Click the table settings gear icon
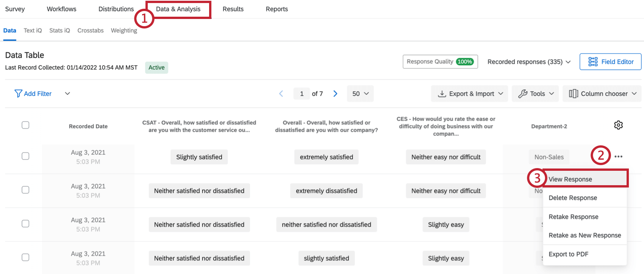 coord(618,125)
